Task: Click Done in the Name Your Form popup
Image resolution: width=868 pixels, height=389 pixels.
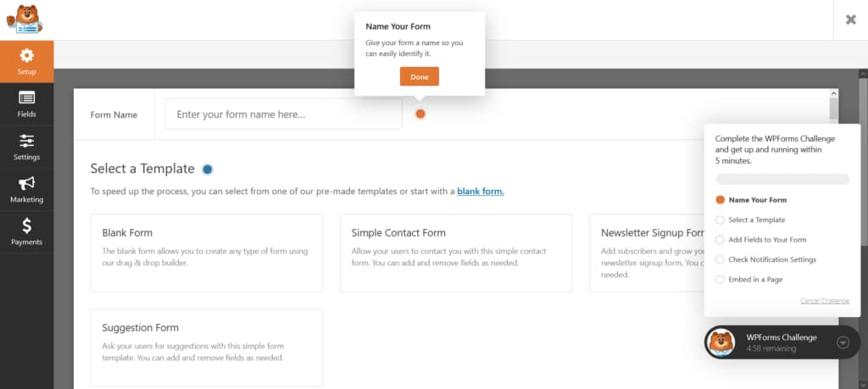Action: tap(420, 77)
